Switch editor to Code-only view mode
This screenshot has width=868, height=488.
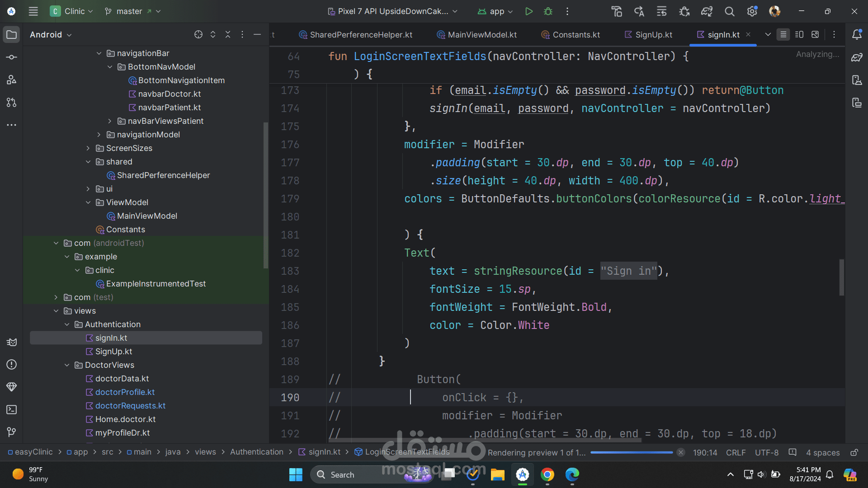[x=783, y=35]
